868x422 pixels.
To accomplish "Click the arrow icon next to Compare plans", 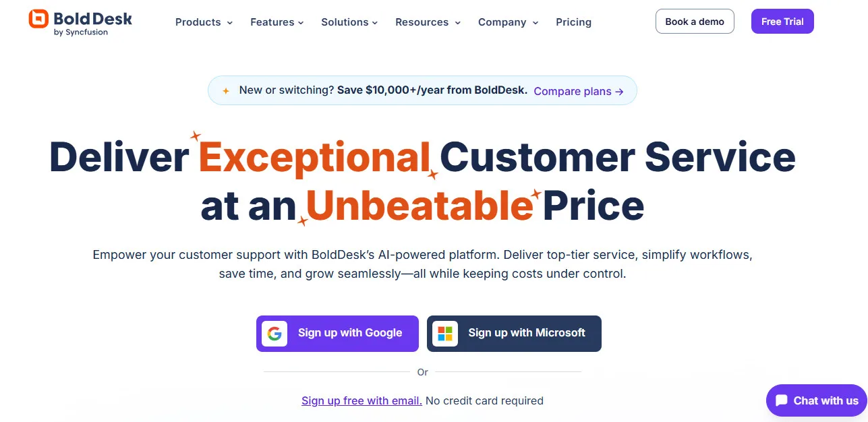I will point(618,91).
